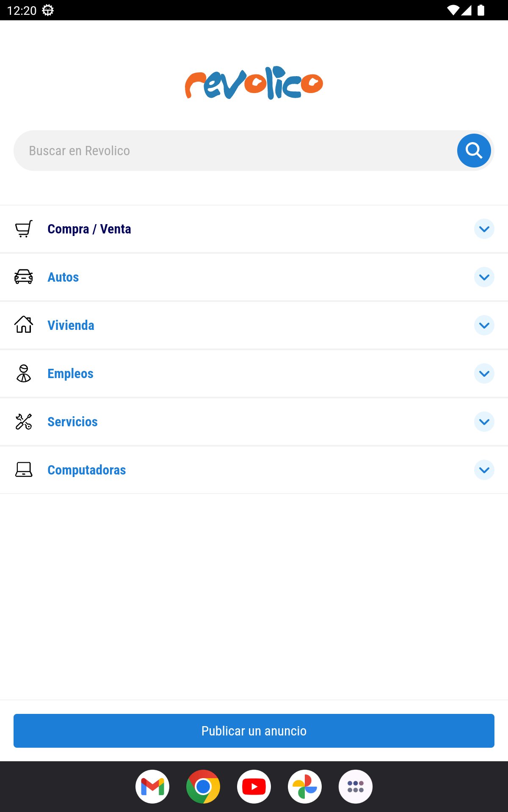Expand the Vivienda category chevron
This screenshot has height=812, width=508.
point(484,325)
